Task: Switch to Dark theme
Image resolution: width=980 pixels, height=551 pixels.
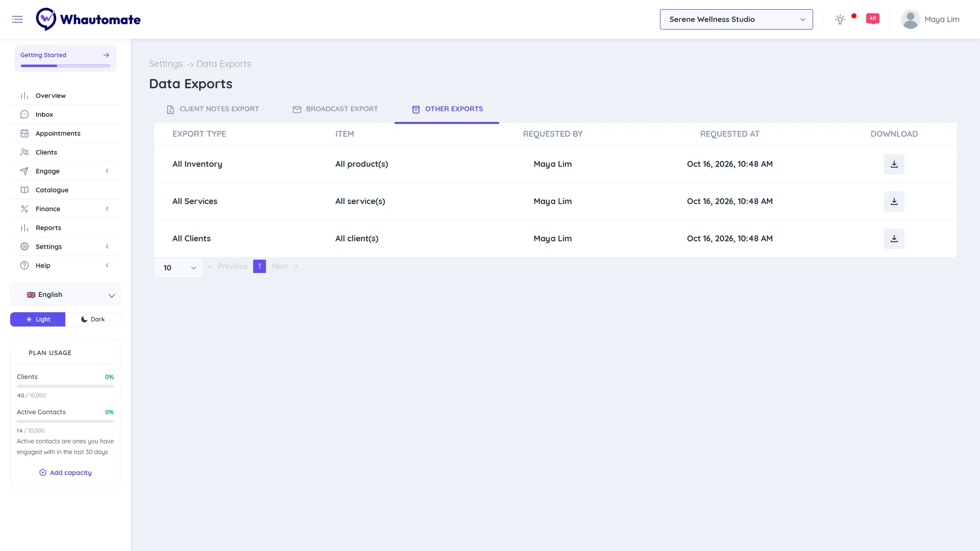Action: coord(93,319)
